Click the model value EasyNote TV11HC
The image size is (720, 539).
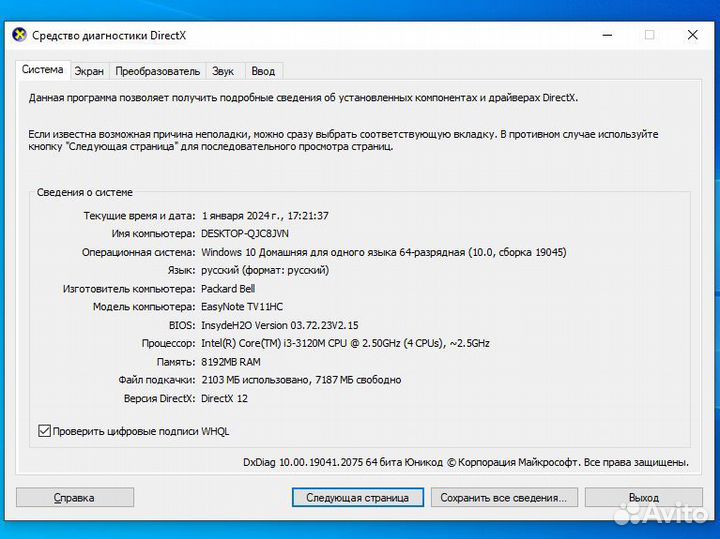point(242,307)
